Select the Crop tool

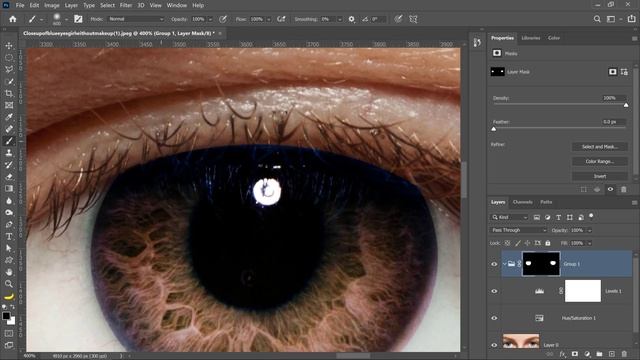tap(9, 93)
